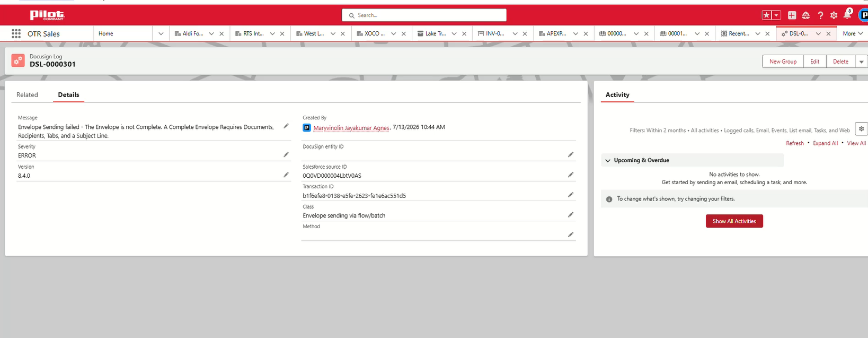Open the Salesforce Help question mark icon
Image resolution: width=868 pixels, height=338 pixels.
coord(820,15)
